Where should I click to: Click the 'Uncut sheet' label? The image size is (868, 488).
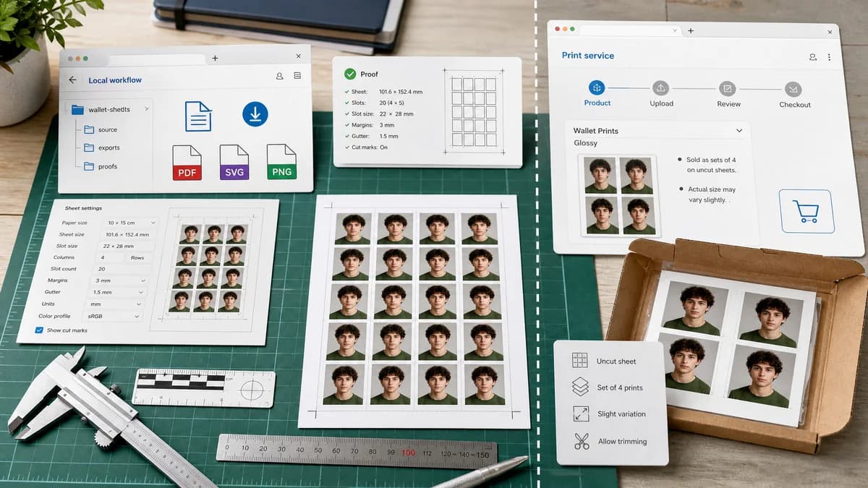pyautogui.click(x=616, y=361)
